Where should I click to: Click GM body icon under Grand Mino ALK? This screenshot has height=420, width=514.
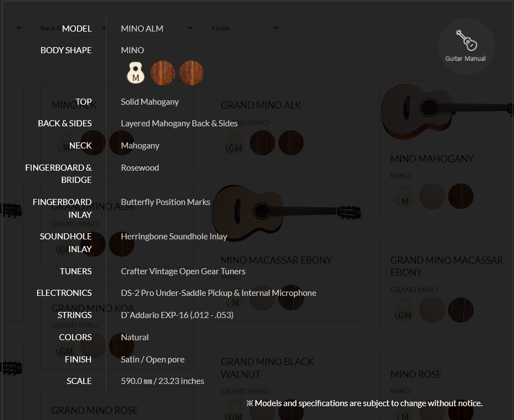coord(235,143)
